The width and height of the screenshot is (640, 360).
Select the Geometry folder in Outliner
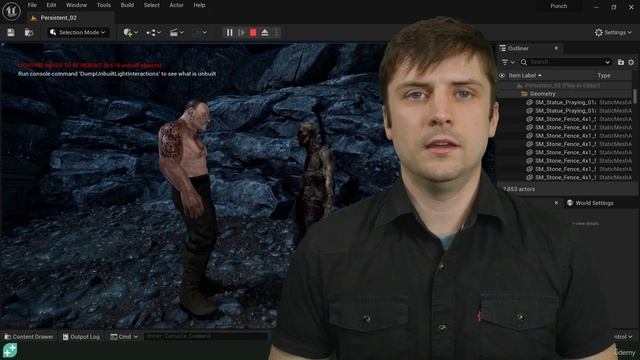(565, 94)
